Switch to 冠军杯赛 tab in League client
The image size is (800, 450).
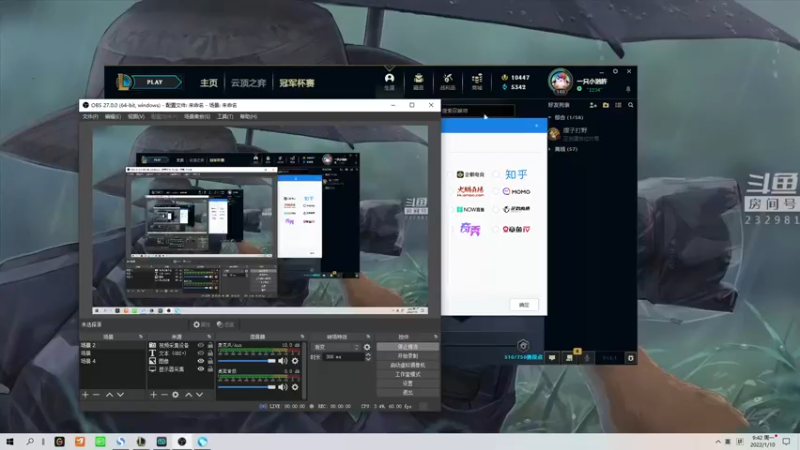click(x=296, y=83)
